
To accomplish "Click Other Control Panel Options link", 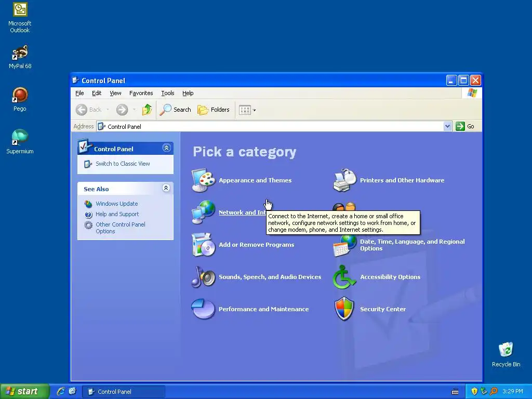I will point(121,228).
